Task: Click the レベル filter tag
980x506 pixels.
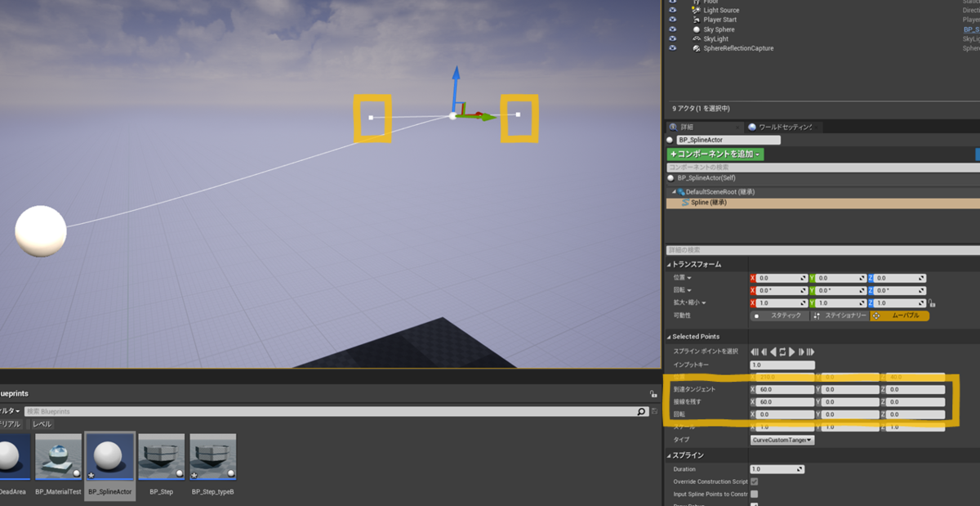Action: point(42,424)
